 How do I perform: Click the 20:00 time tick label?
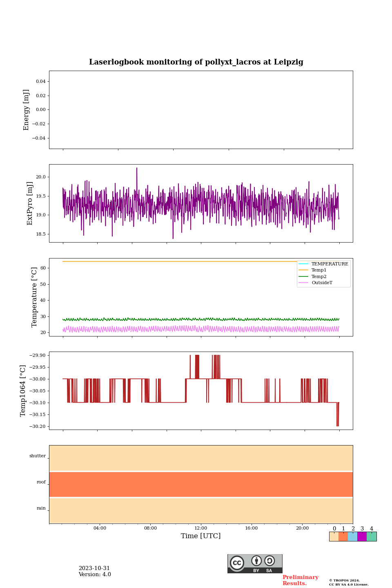302,528
